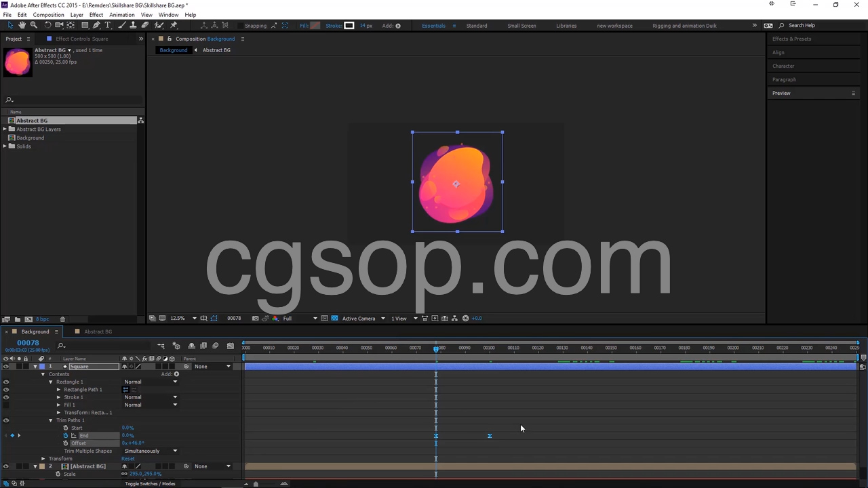Open the Graph Editor in timeline
Viewport: 868px width, 488px height.
[x=231, y=346]
